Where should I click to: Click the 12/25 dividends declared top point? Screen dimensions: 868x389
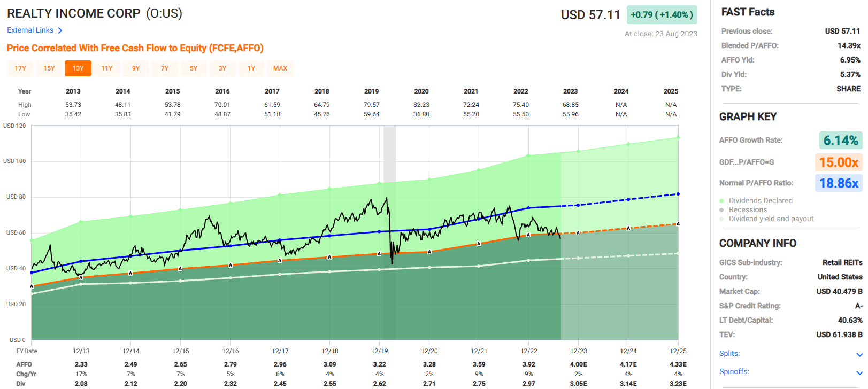(x=678, y=137)
